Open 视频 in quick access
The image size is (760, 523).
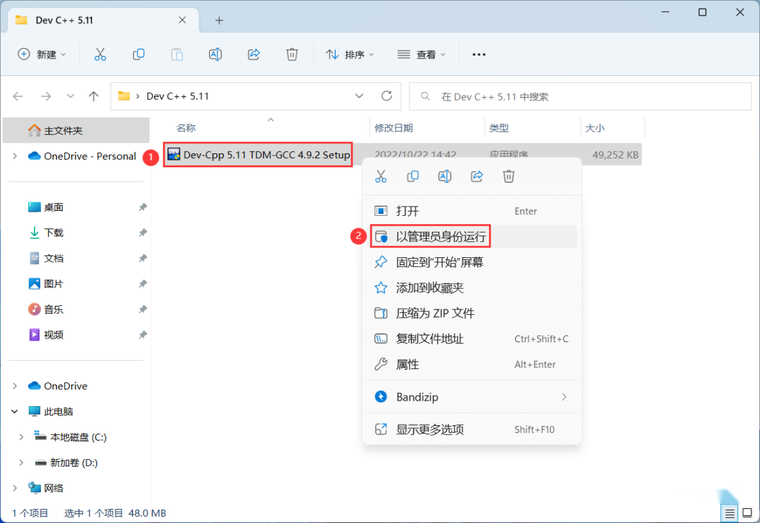(x=46, y=335)
